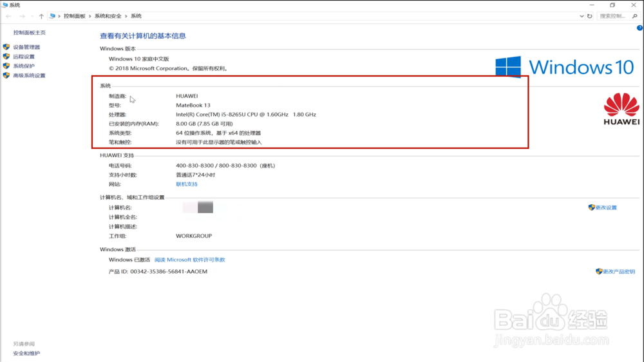Click shield icon beside 设备管理器
The height and width of the screenshot is (362, 644).
coord(6,47)
